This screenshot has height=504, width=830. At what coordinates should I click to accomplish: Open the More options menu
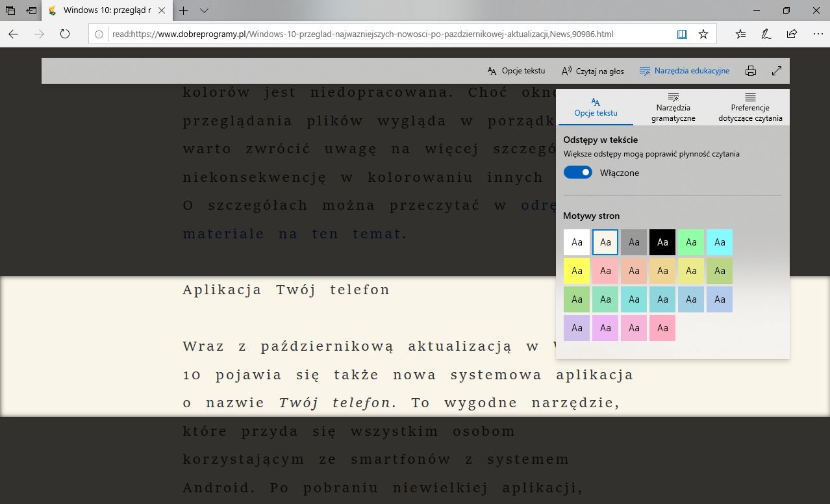coord(818,33)
